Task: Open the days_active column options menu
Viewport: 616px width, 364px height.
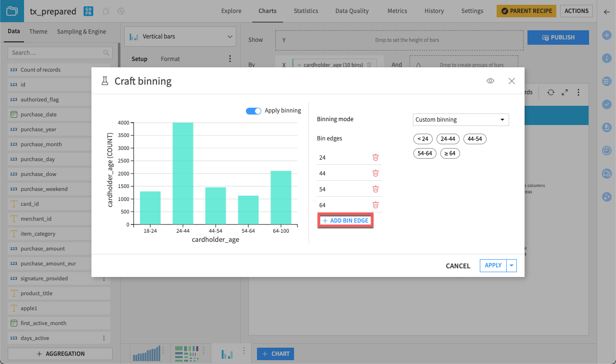Action: pyautogui.click(x=104, y=338)
